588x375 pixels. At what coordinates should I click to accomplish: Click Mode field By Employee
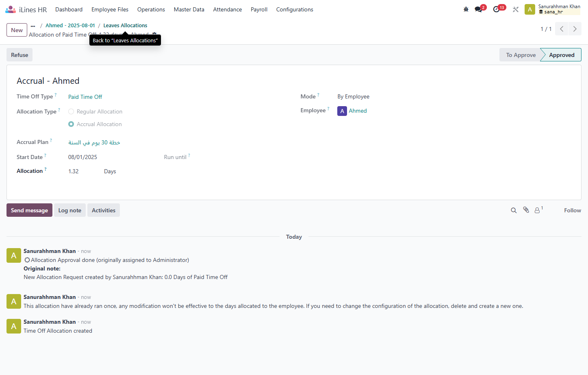pyautogui.click(x=354, y=96)
